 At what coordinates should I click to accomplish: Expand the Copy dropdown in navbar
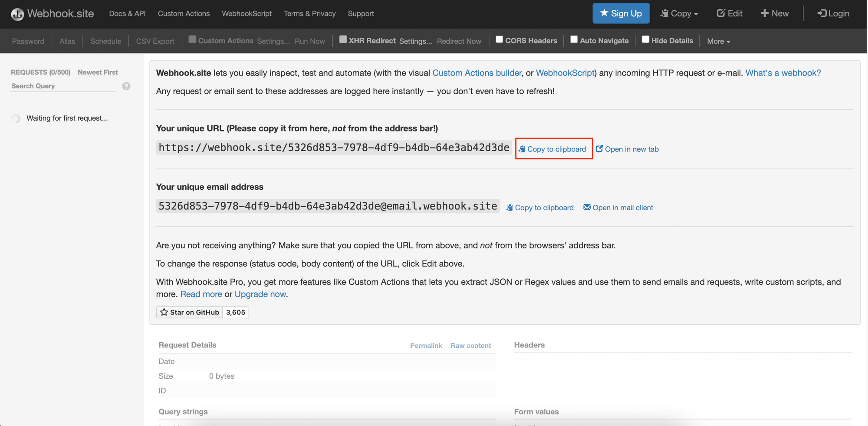[679, 13]
